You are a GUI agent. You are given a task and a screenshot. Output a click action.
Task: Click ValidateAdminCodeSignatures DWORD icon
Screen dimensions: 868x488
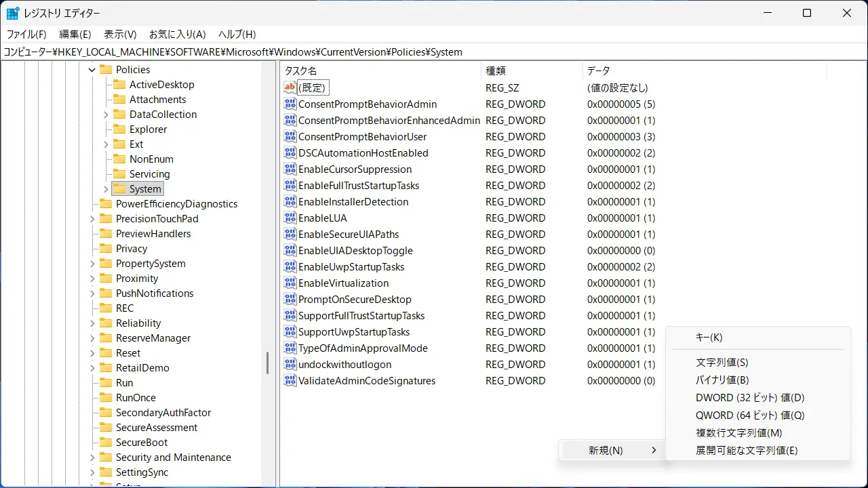[290, 380]
